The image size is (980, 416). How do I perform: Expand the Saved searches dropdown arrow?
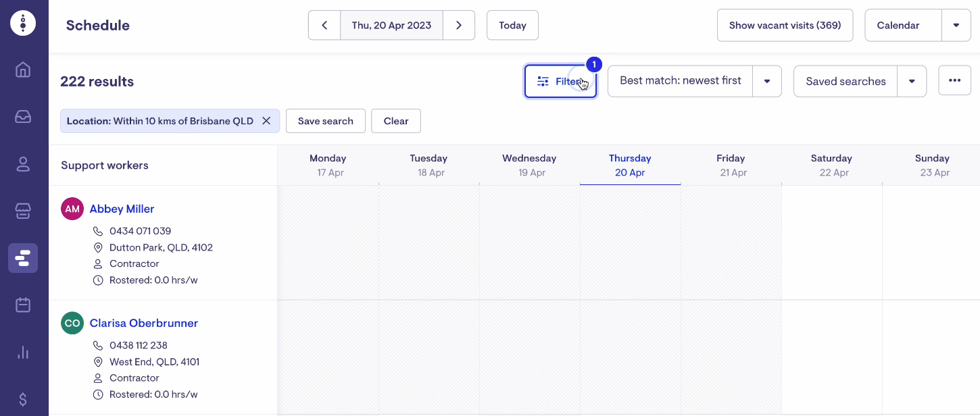click(x=912, y=81)
